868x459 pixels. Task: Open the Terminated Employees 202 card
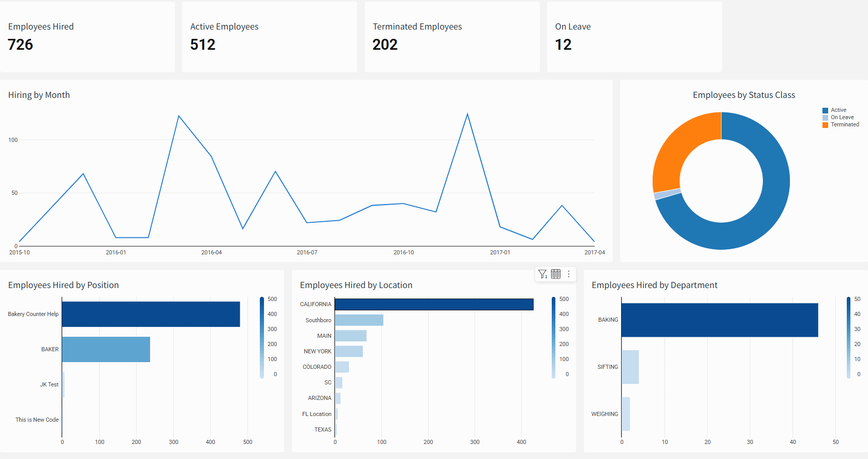pos(452,36)
